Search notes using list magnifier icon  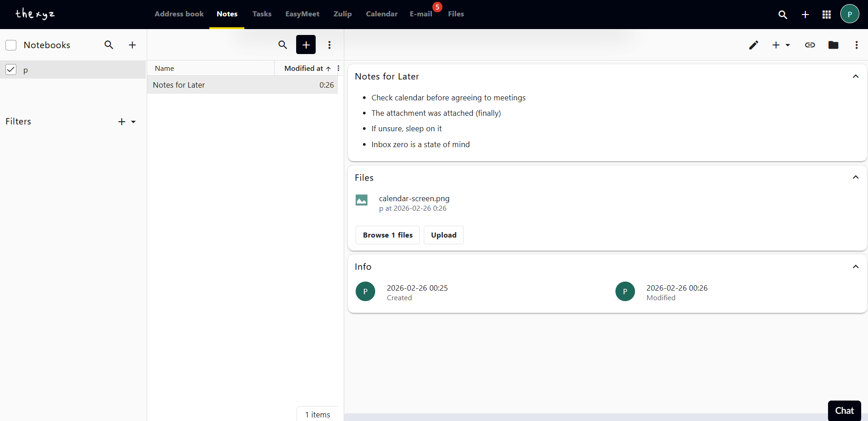[x=283, y=45]
